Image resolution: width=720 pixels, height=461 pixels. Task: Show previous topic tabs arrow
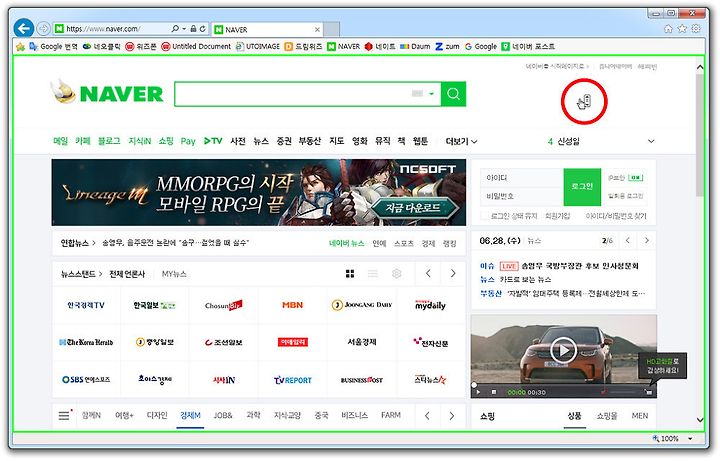click(x=427, y=416)
